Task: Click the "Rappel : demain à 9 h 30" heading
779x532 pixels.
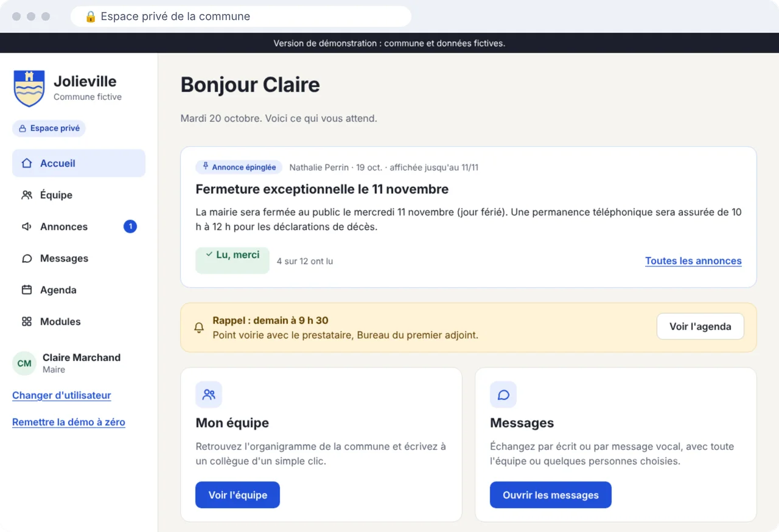Action: [x=270, y=320]
